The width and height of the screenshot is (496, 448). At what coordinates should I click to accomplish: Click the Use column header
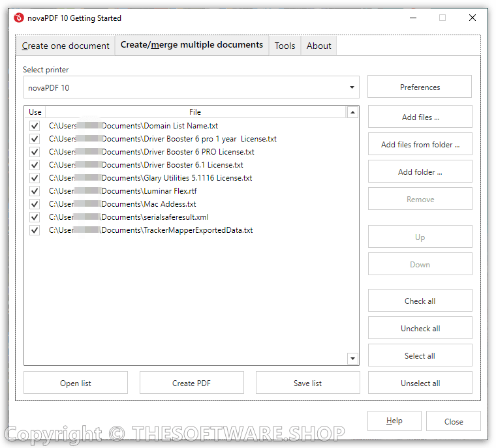click(x=35, y=112)
